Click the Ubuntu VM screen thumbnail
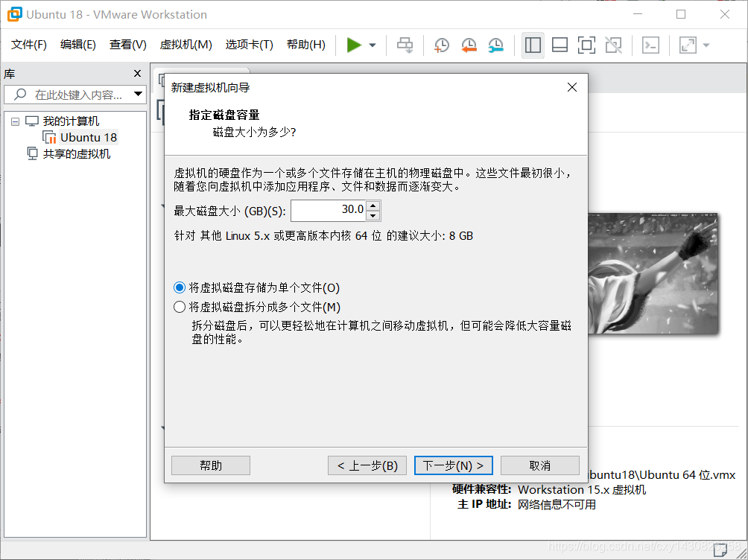 point(653,273)
